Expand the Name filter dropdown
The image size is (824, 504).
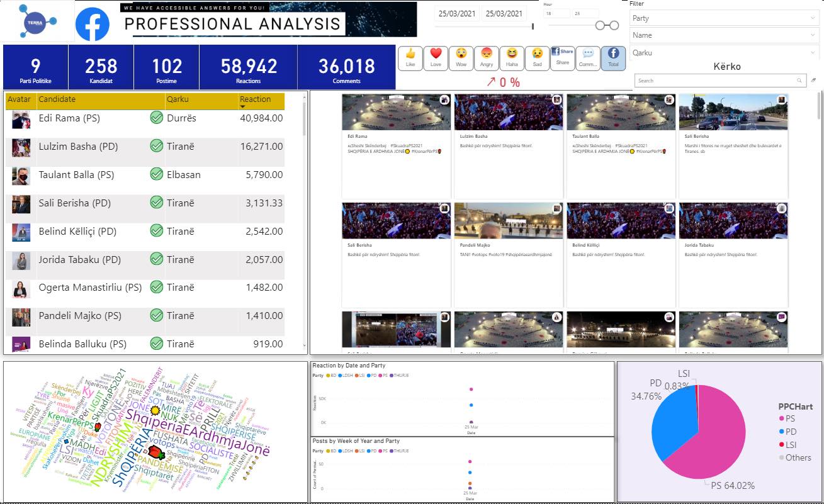click(723, 35)
